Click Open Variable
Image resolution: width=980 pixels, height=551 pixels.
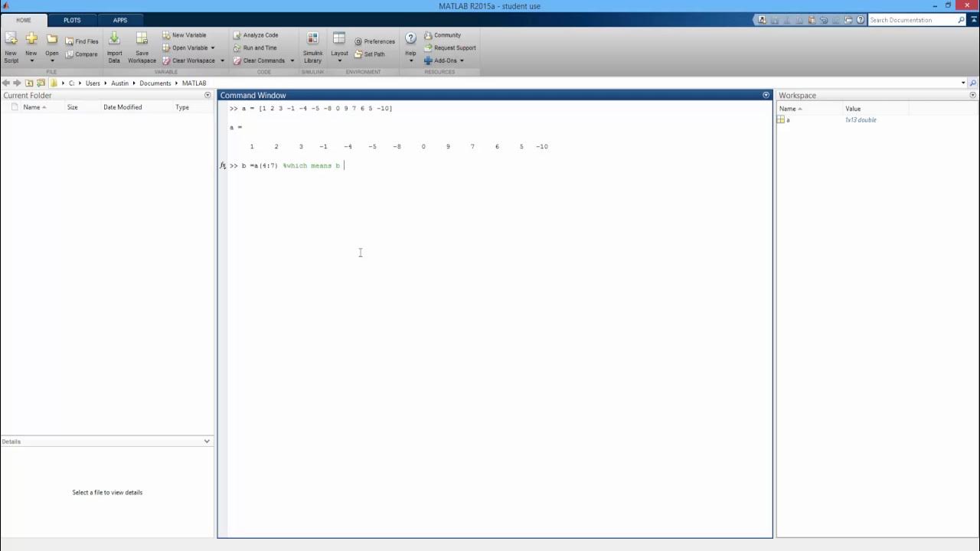[x=185, y=47]
